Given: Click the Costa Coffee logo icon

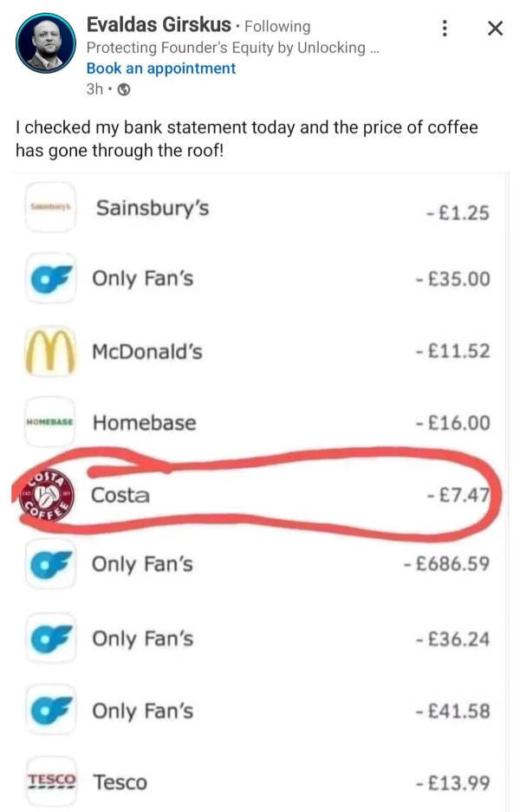Looking at the screenshot, I should [46, 496].
